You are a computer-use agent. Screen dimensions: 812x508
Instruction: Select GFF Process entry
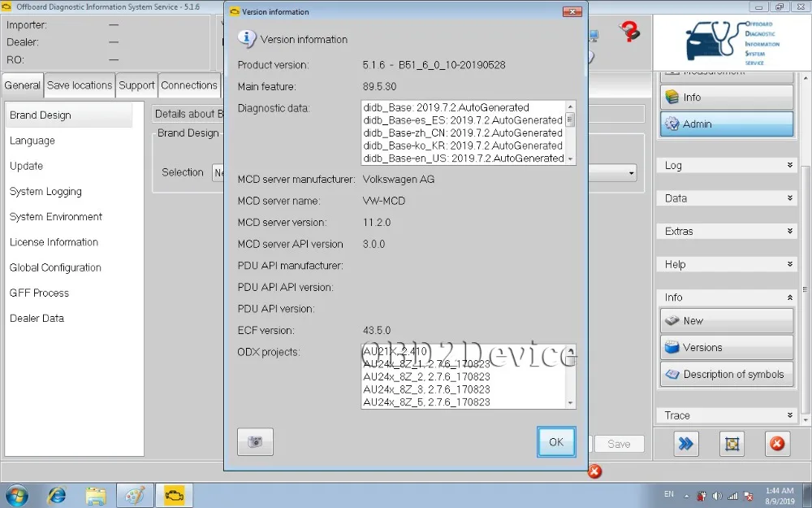coord(39,293)
